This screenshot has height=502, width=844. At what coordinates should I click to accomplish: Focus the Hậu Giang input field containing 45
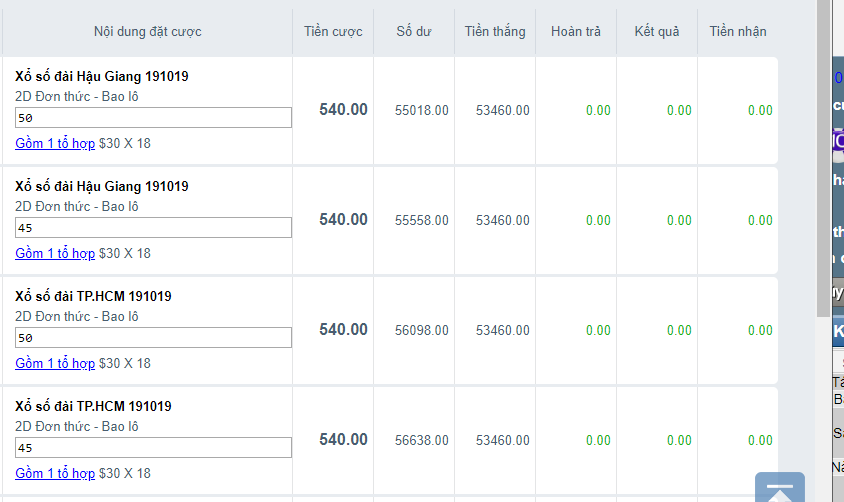(153, 228)
